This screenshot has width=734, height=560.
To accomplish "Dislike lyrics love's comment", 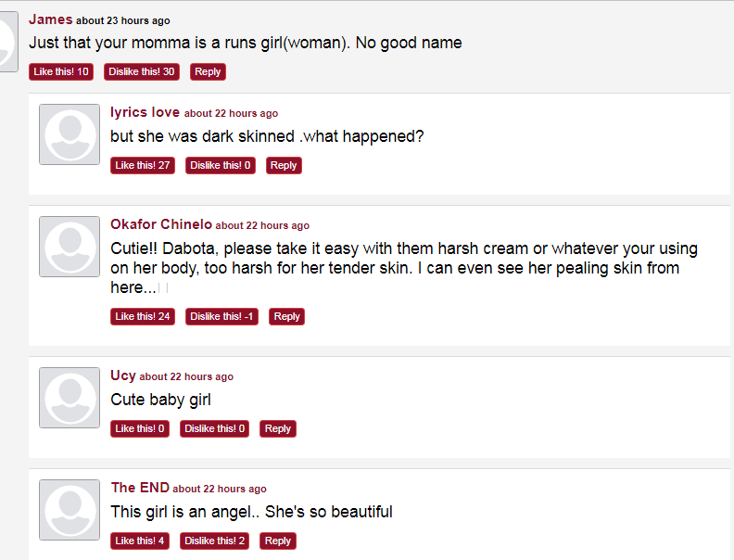I will point(220,165).
